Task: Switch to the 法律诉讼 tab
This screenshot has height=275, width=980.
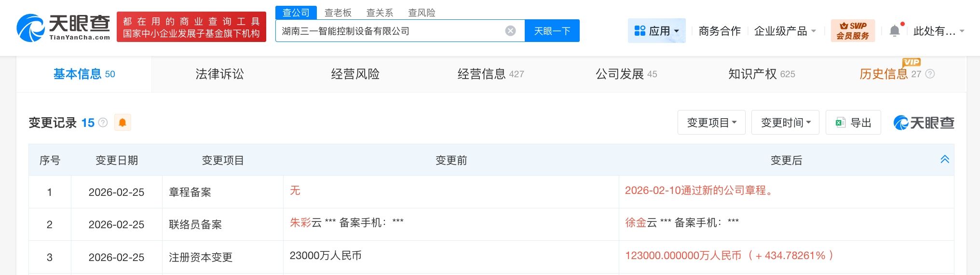Action: click(219, 74)
